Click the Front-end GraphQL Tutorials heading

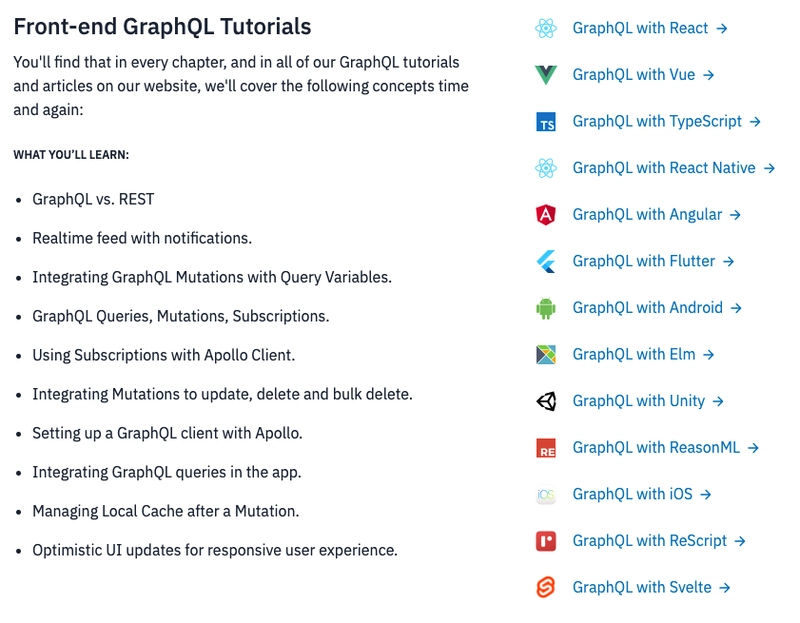162,27
